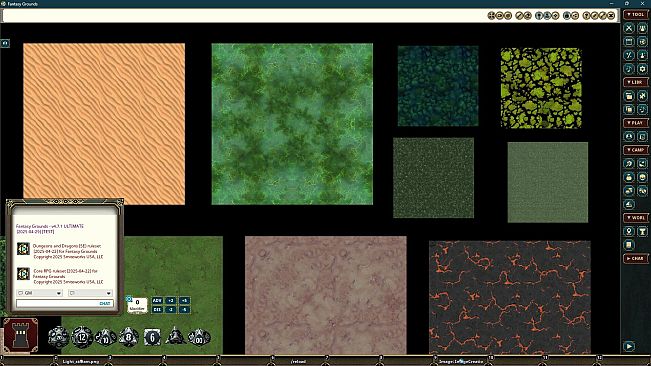Click the music note icon in Tool section

(629, 68)
